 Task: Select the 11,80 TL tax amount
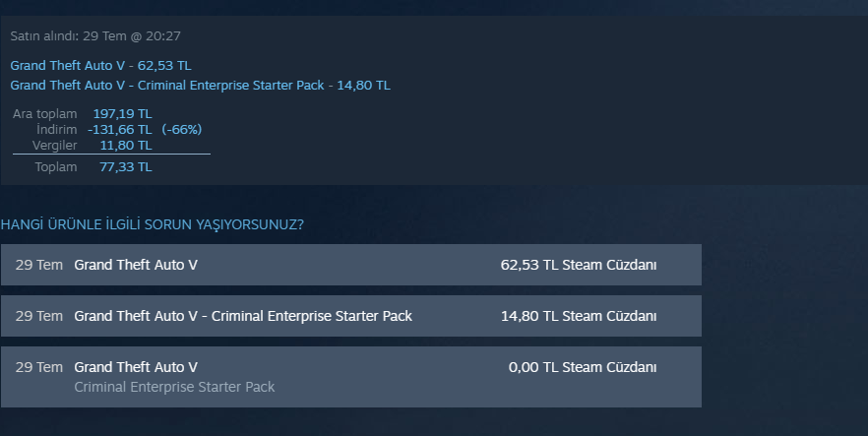pos(126,146)
